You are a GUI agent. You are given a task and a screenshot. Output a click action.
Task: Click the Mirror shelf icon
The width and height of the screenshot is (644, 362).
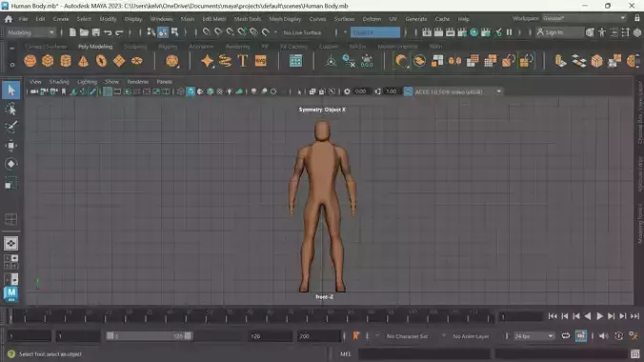point(454,61)
